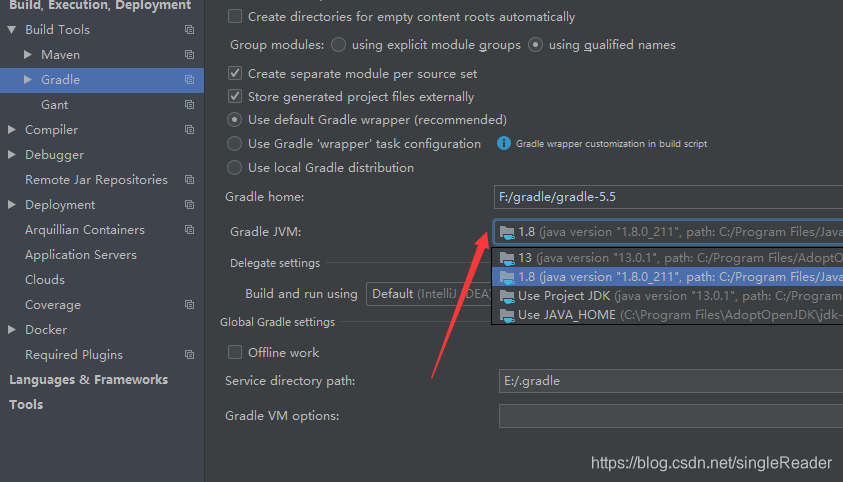Expand the Deployment tree node
This screenshot has height=482, width=843.
[12, 205]
